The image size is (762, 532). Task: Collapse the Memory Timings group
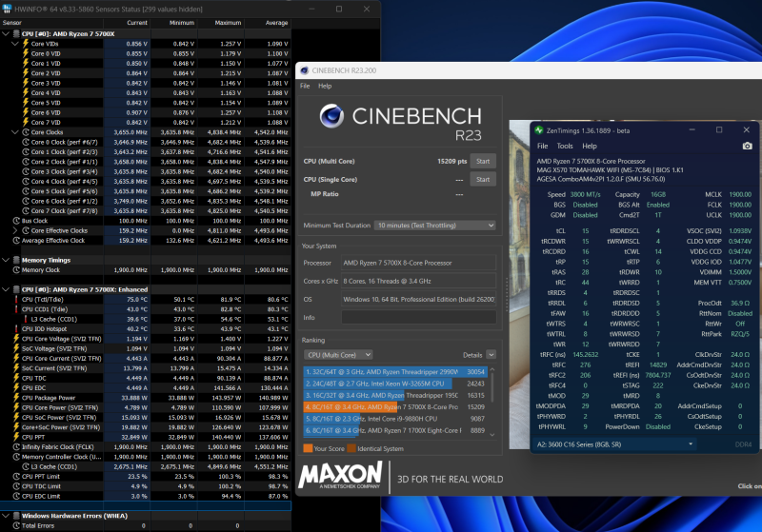[6, 260]
